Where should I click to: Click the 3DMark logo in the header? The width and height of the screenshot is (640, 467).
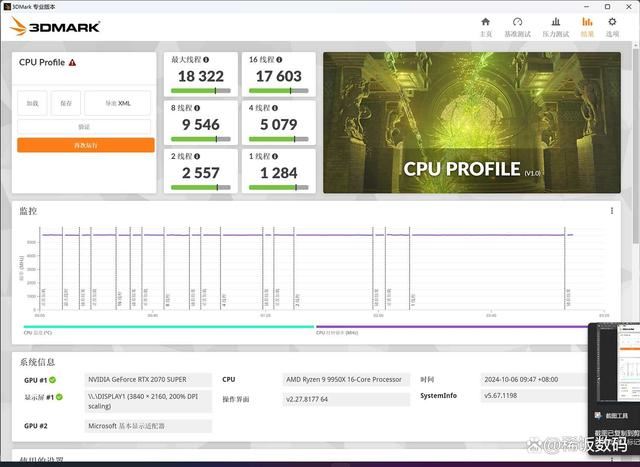click(x=55, y=27)
